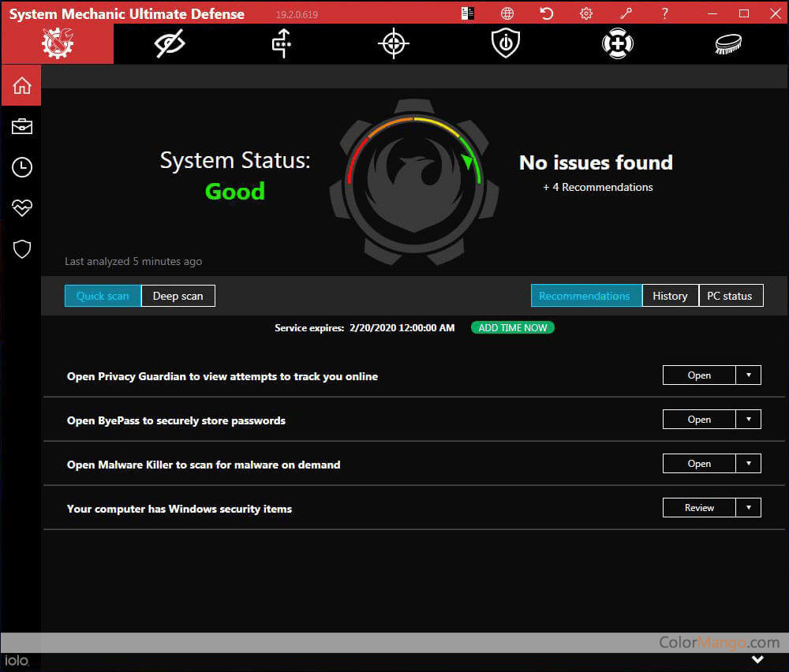Click the green 'Good' status text
This screenshot has width=789, height=672.
tap(235, 192)
